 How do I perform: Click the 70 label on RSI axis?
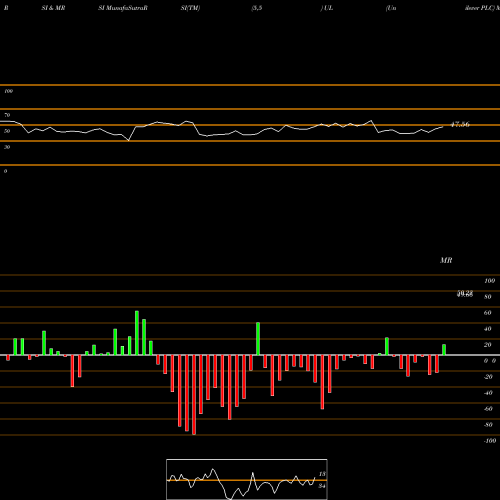tap(7, 115)
